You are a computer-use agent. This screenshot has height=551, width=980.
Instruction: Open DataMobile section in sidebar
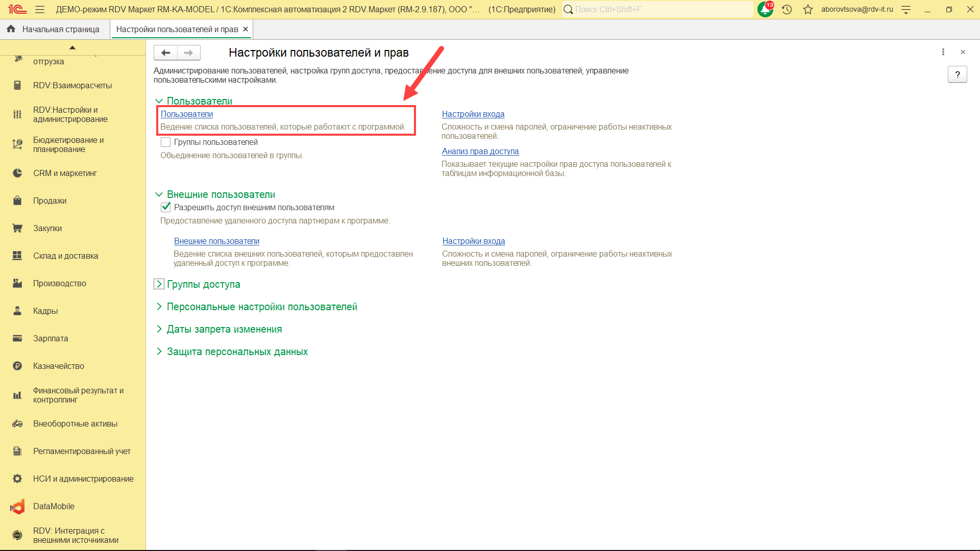coord(54,506)
